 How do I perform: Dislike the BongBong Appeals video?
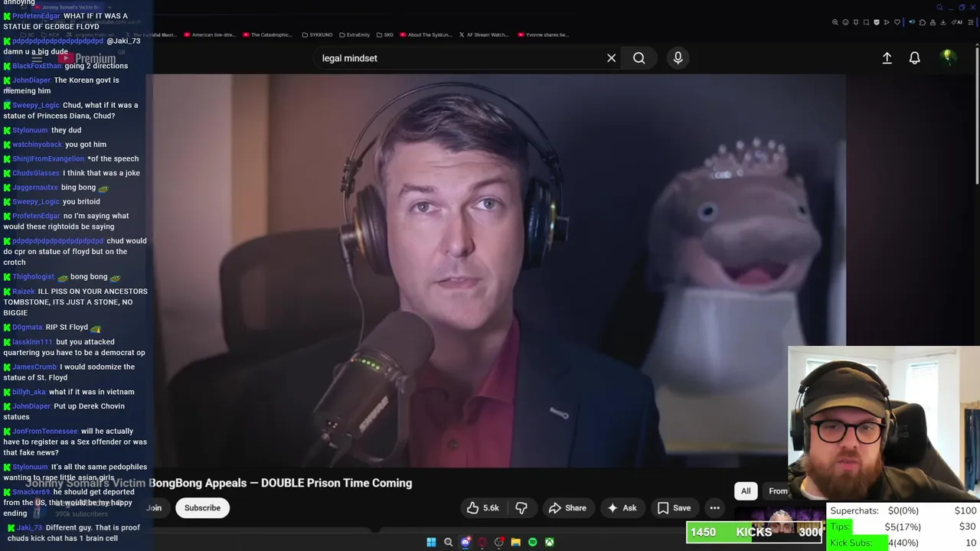point(521,508)
